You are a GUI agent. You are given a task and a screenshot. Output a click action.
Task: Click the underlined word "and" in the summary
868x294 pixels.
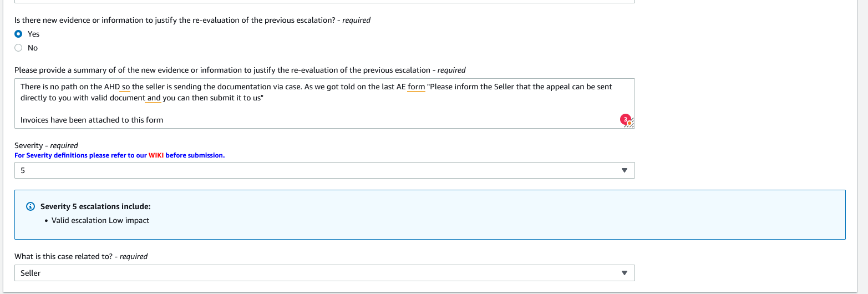(154, 98)
